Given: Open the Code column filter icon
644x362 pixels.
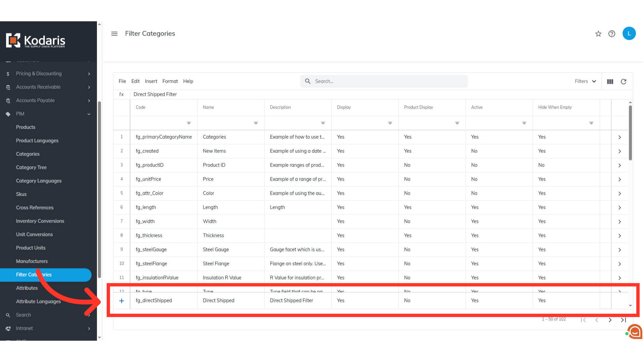Looking at the screenshot, I should (x=189, y=123).
